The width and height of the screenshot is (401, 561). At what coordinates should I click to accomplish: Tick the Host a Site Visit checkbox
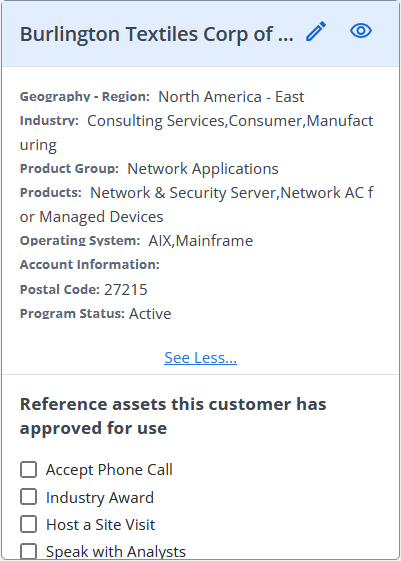(29, 524)
